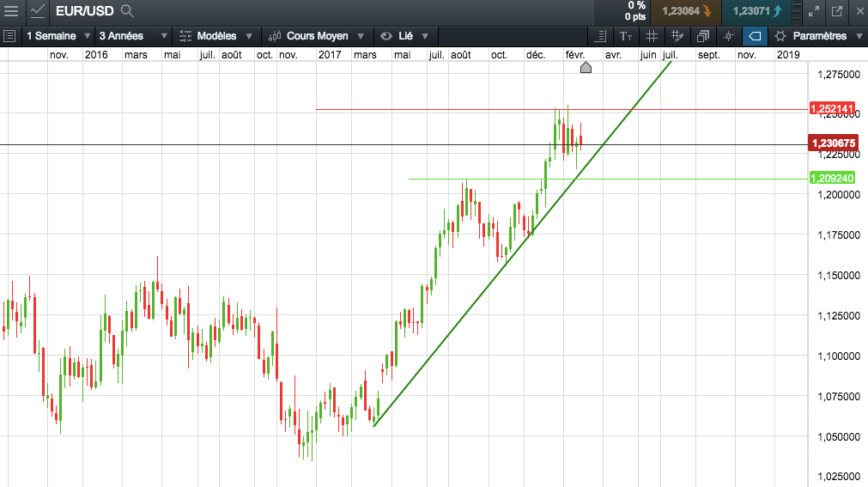The height and width of the screenshot is (487, 868).
Task: Click the 1,100000 price axis value
Action: point(839,356)
